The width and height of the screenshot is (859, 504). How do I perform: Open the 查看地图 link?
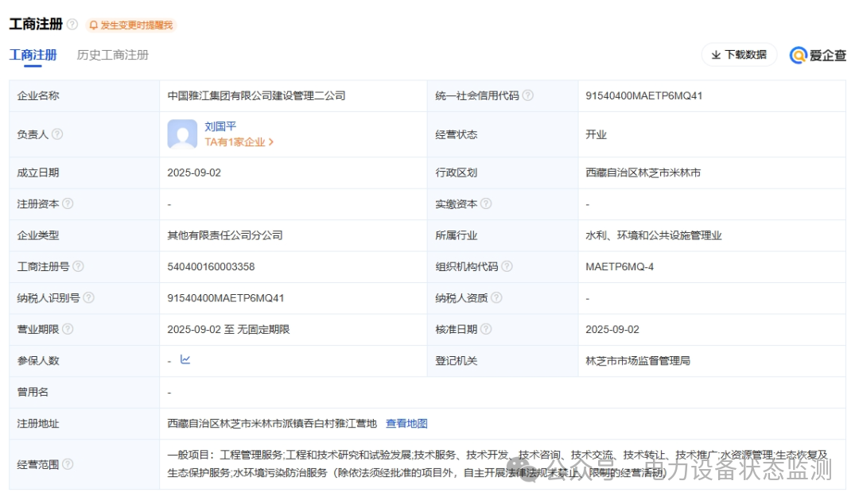tap(406, 424)
